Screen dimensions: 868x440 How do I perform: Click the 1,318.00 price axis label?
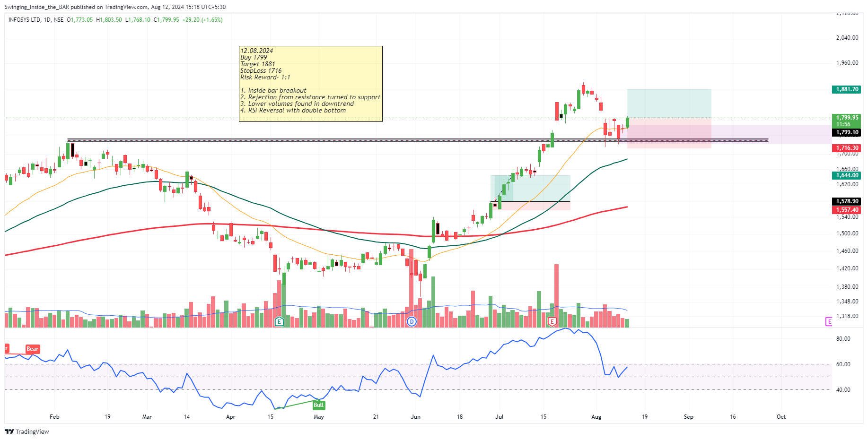tap(847, 316)
